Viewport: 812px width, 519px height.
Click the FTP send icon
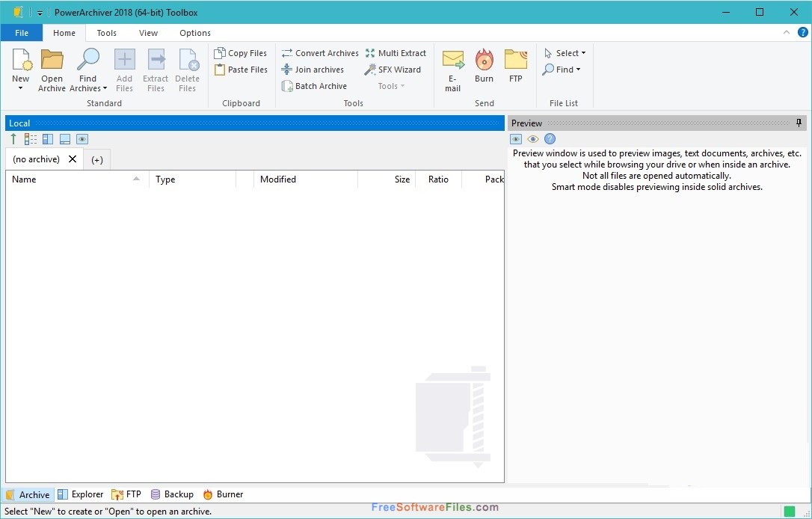coord(516,59)
